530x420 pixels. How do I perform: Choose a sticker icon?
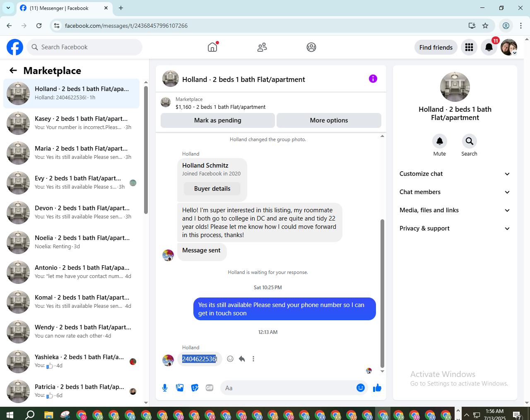pos(195,388)
